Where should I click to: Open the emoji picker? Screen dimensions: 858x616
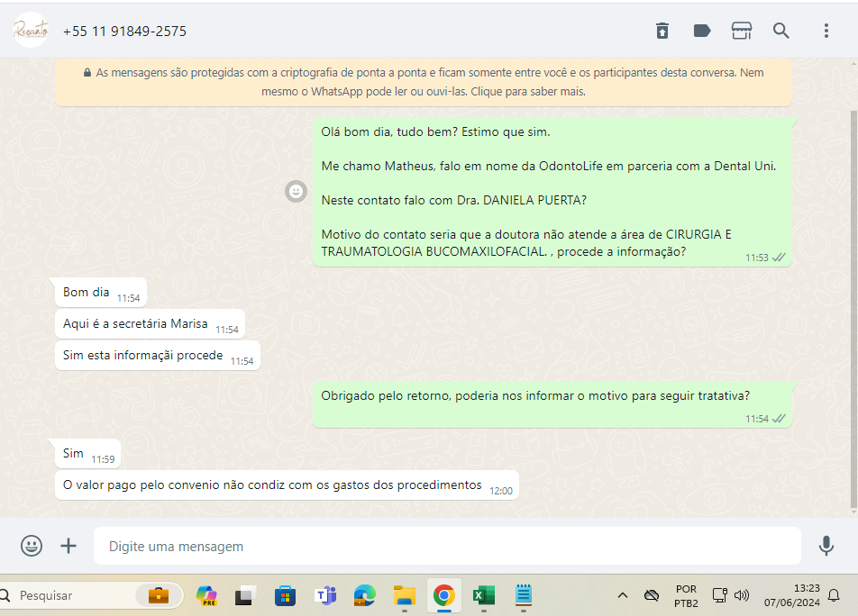(x=32, y=546)
